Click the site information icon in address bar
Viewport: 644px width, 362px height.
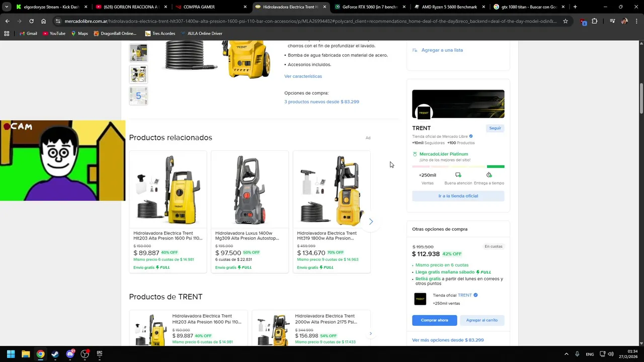pyautogui.click(x=58, y=21)
